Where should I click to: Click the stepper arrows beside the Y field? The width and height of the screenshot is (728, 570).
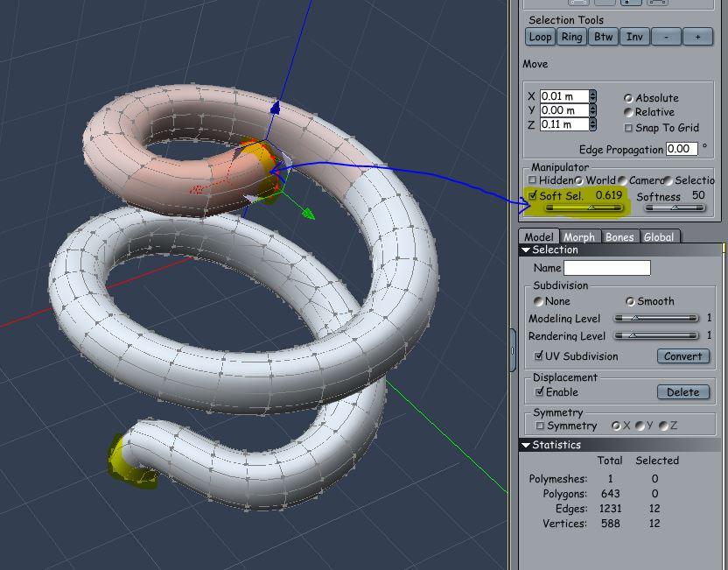click(x=593, y=110)
